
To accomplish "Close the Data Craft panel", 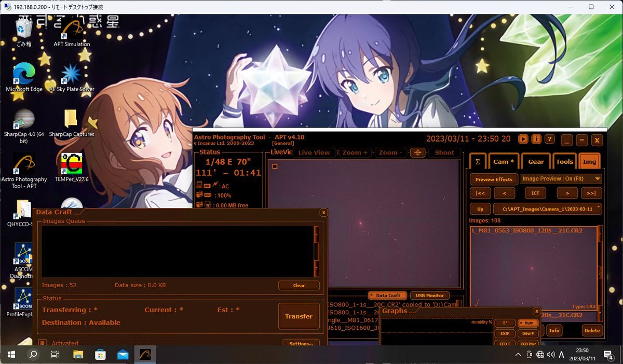I will 323,212.
